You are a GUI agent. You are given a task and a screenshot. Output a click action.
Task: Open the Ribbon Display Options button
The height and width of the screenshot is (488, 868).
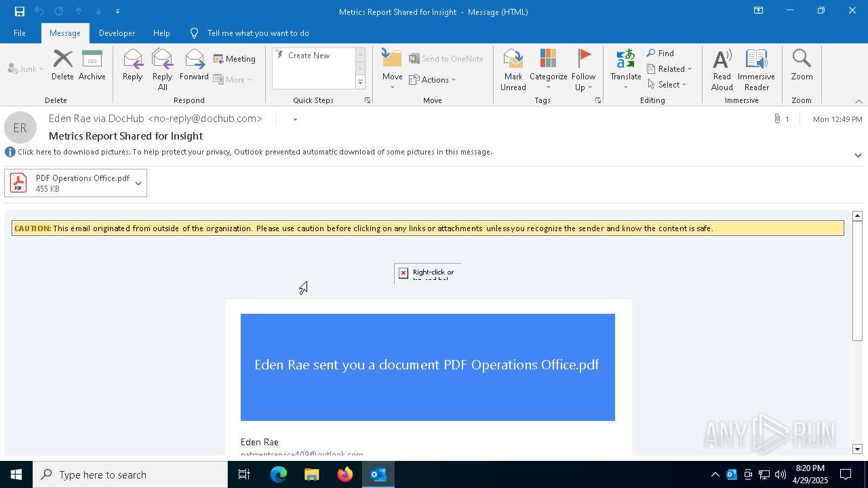coord(759,11)
